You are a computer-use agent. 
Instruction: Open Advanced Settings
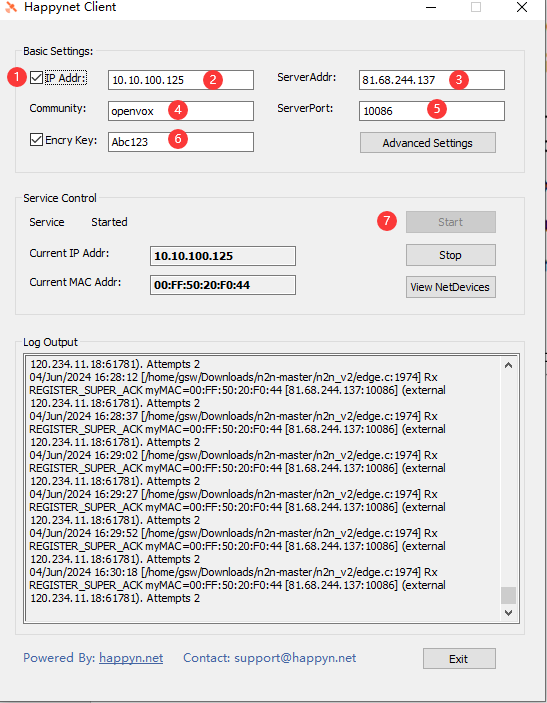pyautogui.click(x=428, y=143)
